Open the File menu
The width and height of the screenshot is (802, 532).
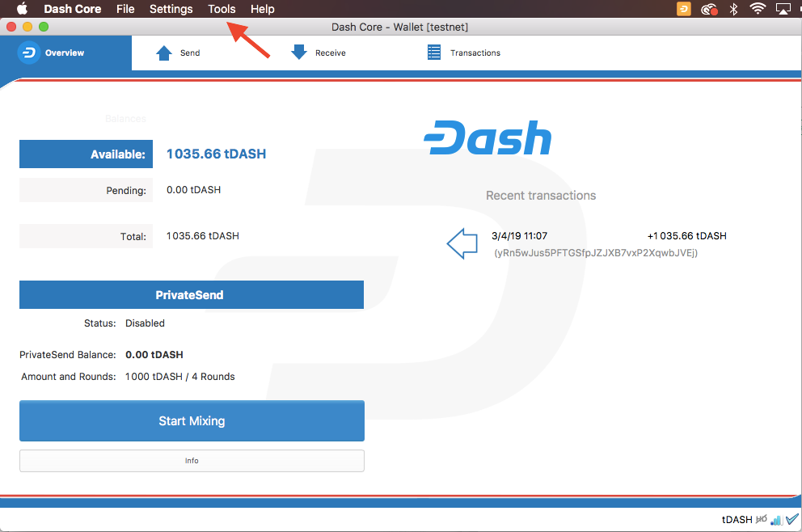[125, 9]
